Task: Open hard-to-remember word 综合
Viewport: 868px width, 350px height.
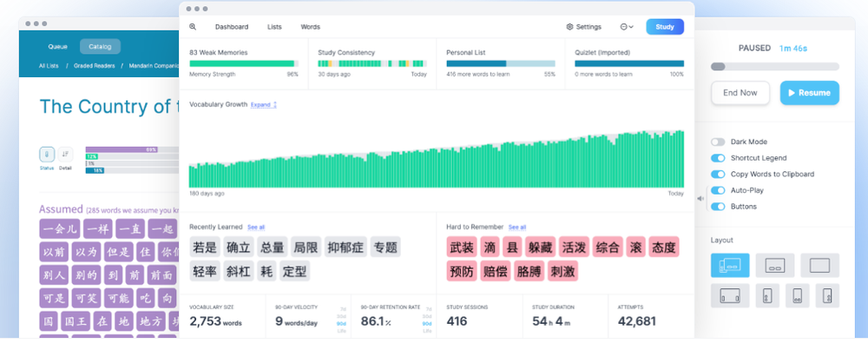Action: tap(608, 247)
